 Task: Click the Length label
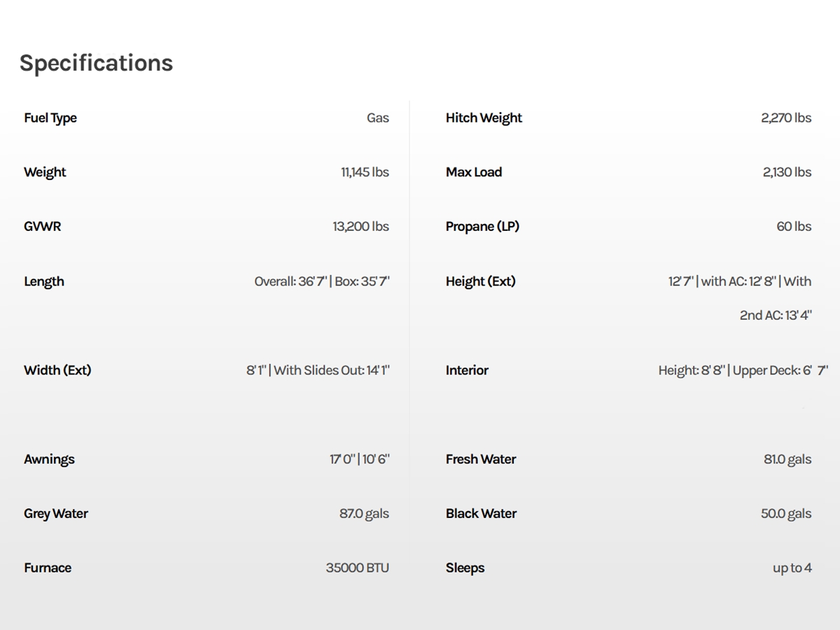pyautogui.click(x=44, y=281)
